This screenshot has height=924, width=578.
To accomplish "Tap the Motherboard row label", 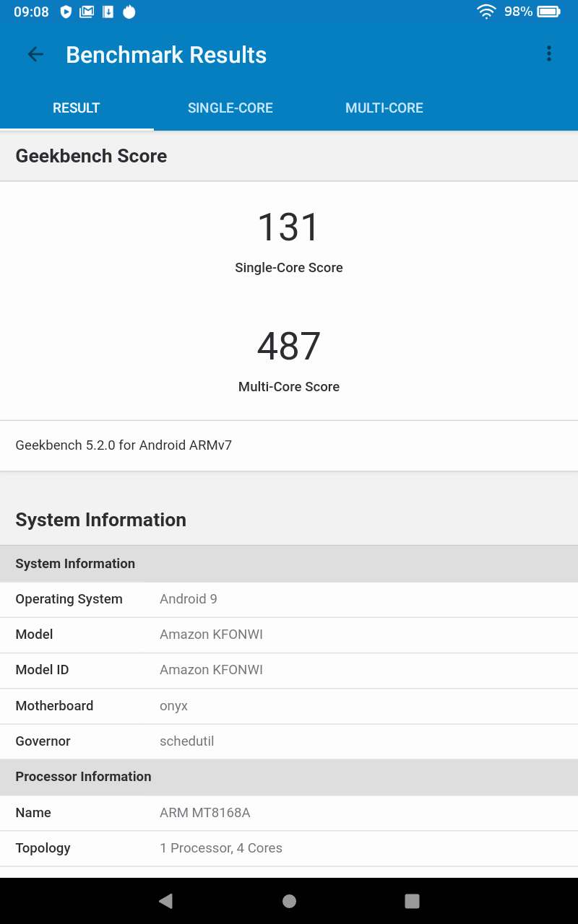I will pyautogui.click(x=54, y=706).
